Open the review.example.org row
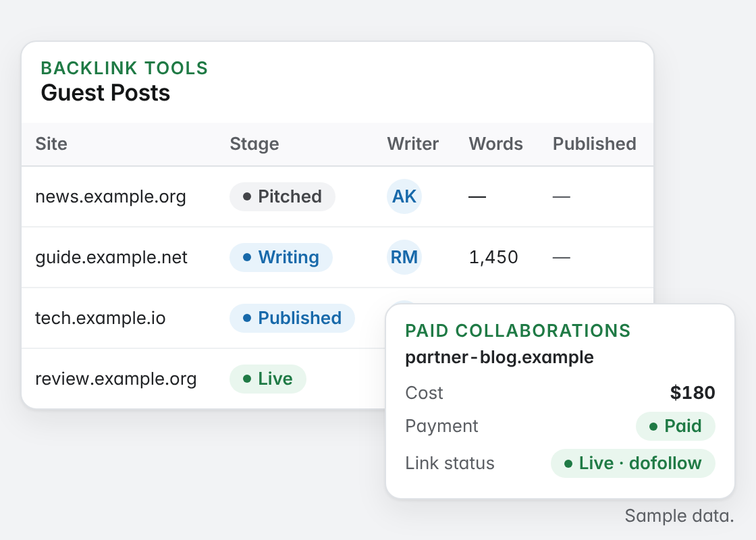The image size is (756, 540). tap(203, 379)
